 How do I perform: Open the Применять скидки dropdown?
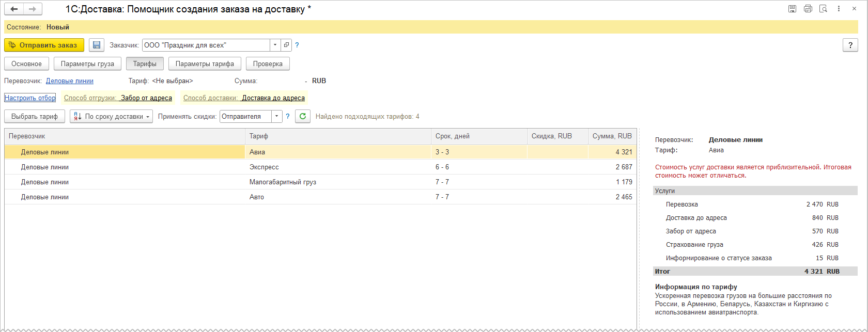tap(277, 117)
